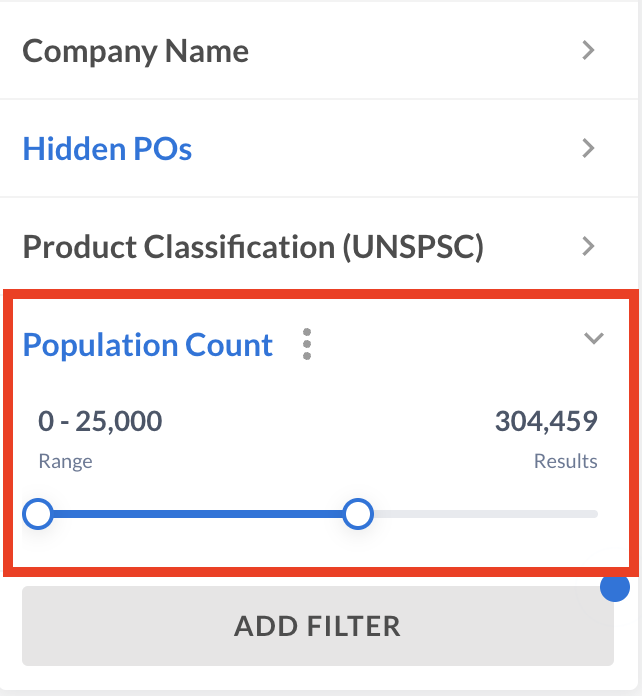The height and width of the screenshot is (696, 642).
Task: Expand the Hidden POs filter chevron
Action: click(x=589, y=149)
